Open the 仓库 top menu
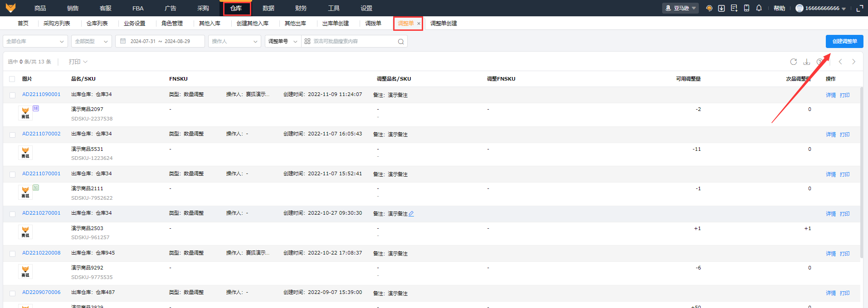This screenshot has height=308, width=868. [x=236, y=8]
